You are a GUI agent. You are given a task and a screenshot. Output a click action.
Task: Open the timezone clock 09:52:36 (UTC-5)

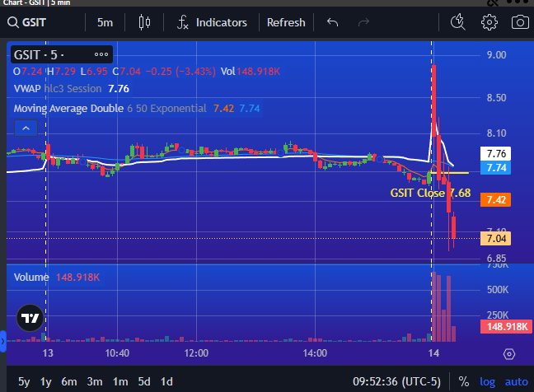pyautogui.click(x=396, y=382)
